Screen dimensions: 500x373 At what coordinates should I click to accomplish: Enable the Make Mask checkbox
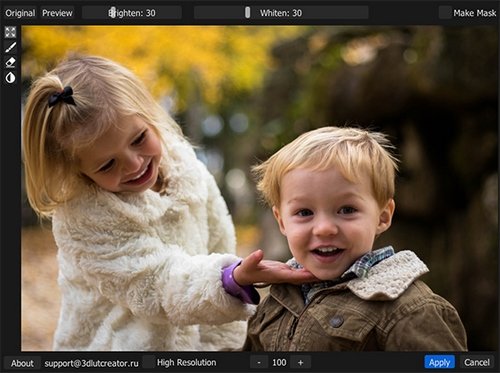(x=445, y=13)
